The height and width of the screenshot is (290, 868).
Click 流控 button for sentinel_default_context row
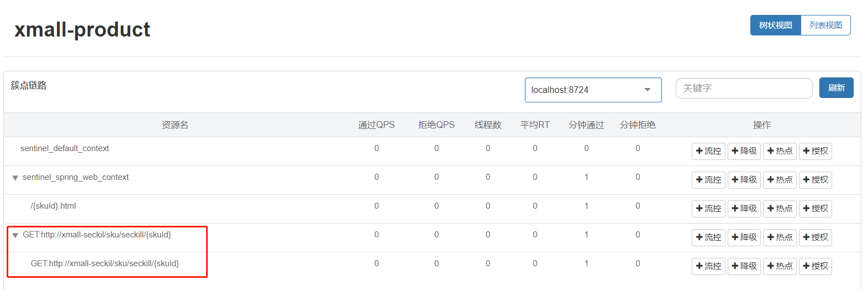tap(708, 151)
